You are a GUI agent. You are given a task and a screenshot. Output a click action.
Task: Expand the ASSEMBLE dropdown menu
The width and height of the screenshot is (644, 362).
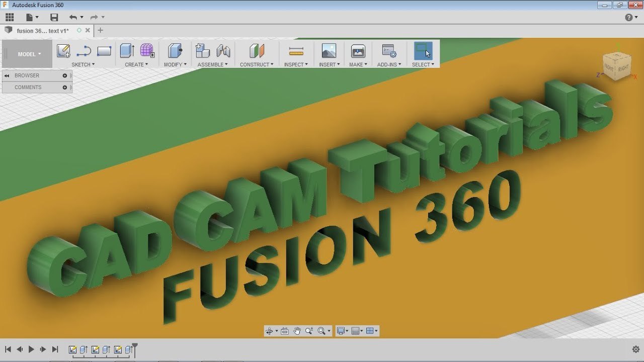pos(212,64)
